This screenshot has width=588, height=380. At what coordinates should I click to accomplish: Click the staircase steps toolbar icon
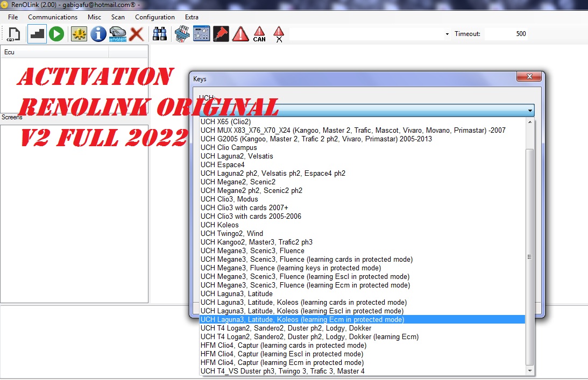(x=37, y=34)
